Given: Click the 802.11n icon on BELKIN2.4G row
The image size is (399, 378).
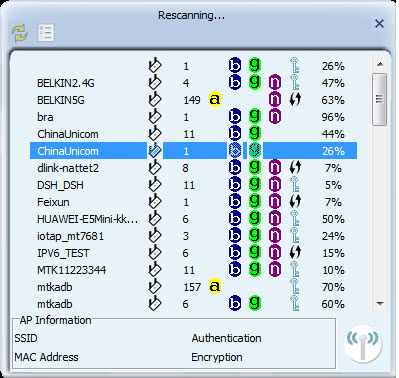Looking at the screenshot, I should click(x=275, y=83).
